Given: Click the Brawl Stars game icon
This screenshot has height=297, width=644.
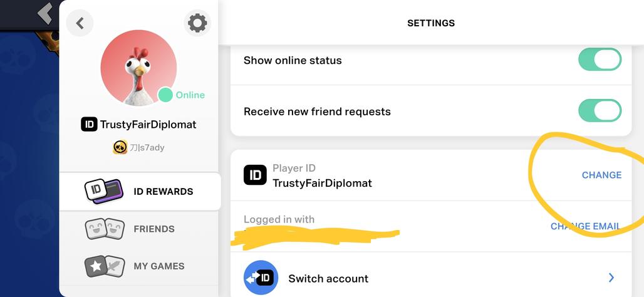Looking at the screenshot, I should click(120, 147).
